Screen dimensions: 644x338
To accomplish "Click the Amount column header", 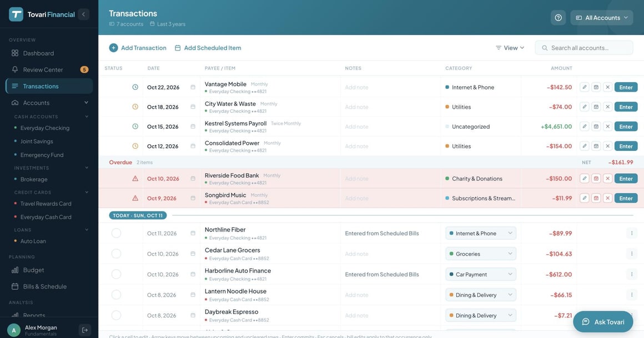I will [561, 68].
